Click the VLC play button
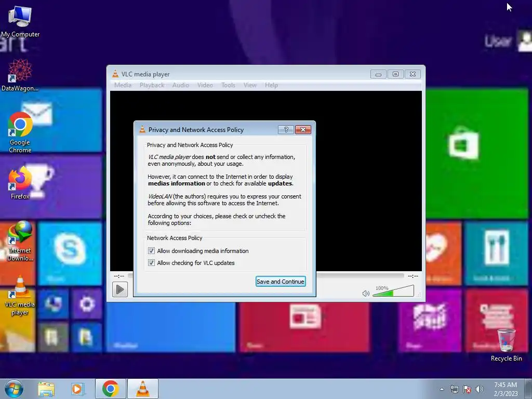Image resolution: width=532 pixels, height=399 pixels. tap(120, 289)
